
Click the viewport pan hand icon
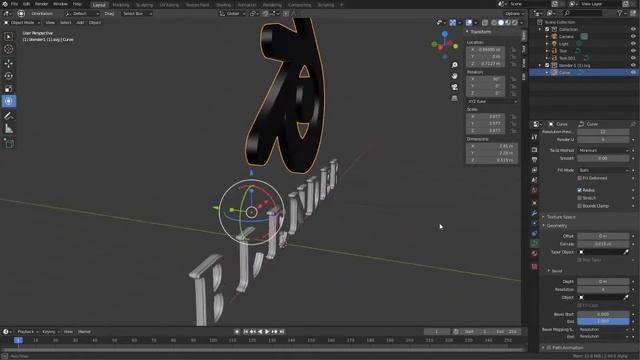point(454,76)
